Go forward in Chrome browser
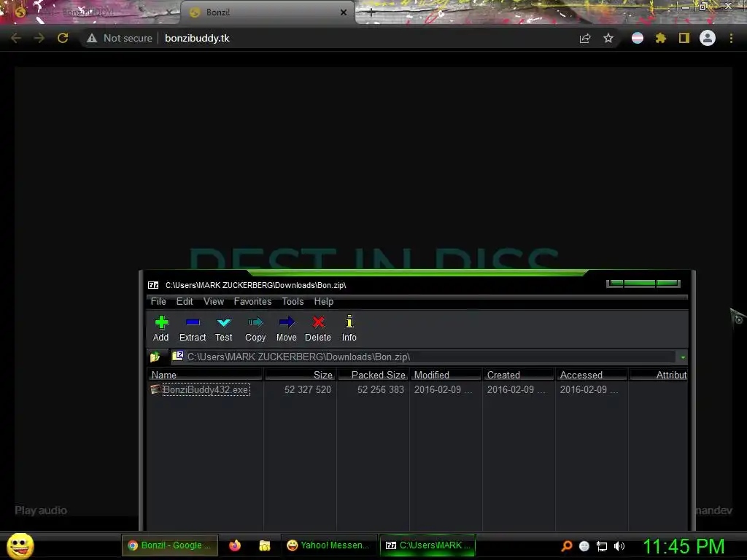The image size is (747, 560). 39,38
